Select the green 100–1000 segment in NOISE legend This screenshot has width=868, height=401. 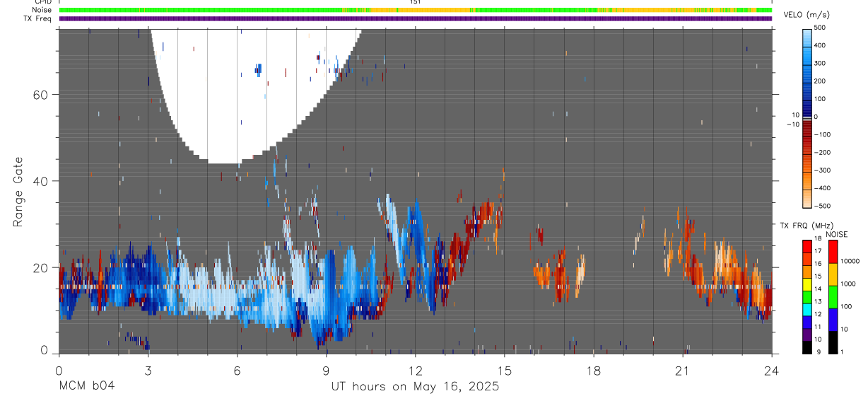[x=832, y=296]
